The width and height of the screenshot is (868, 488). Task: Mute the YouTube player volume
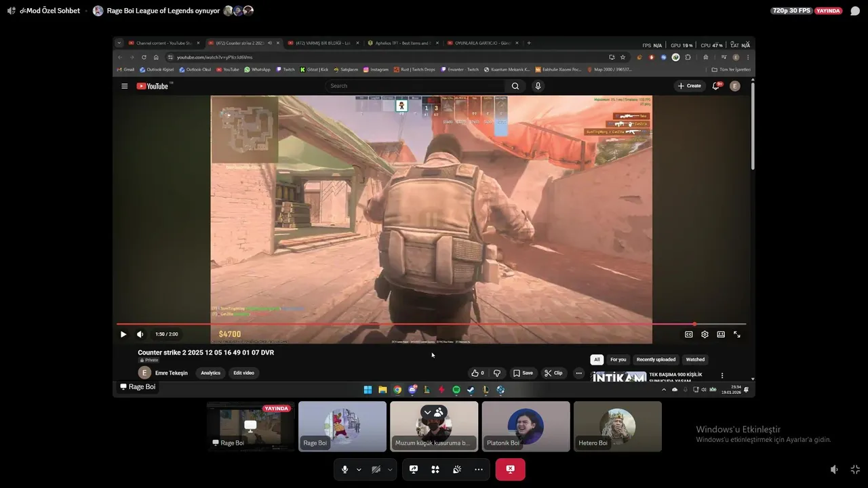coord(140,334)
